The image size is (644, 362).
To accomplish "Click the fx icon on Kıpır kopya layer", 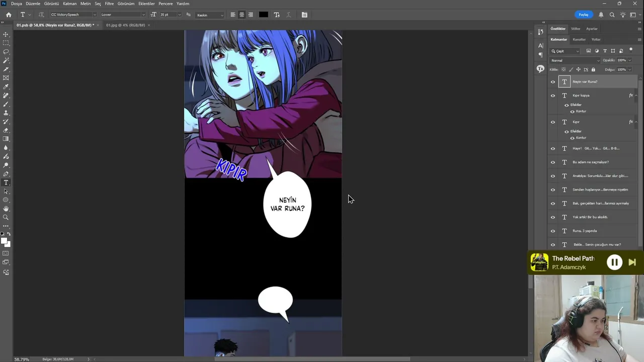I will point(631,95).
